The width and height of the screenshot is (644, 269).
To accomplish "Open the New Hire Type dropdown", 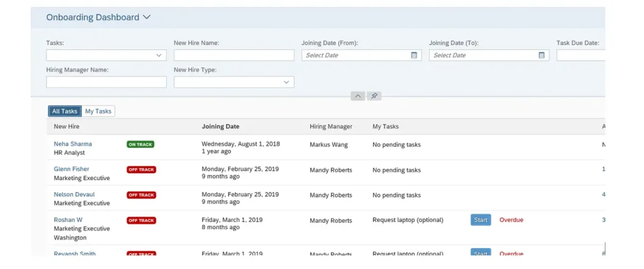I will (287, 82).
